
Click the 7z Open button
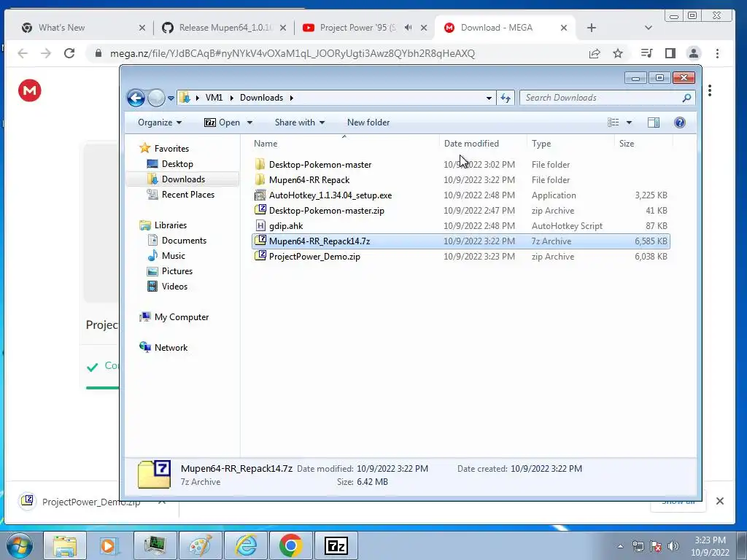point(222,122)
